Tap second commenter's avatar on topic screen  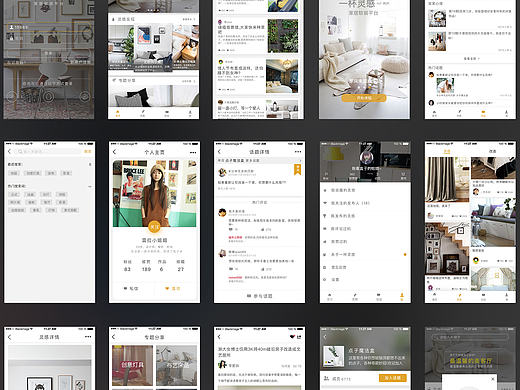coord(222,253)
